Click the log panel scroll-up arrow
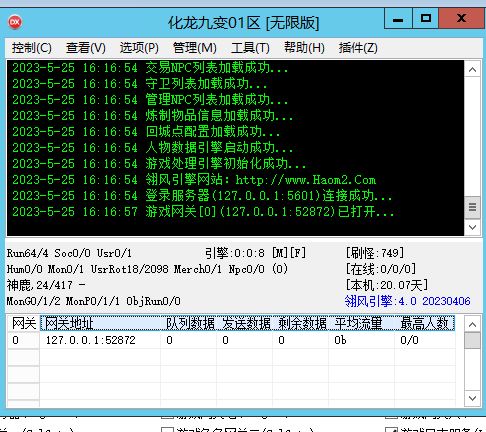 point(472,69)
